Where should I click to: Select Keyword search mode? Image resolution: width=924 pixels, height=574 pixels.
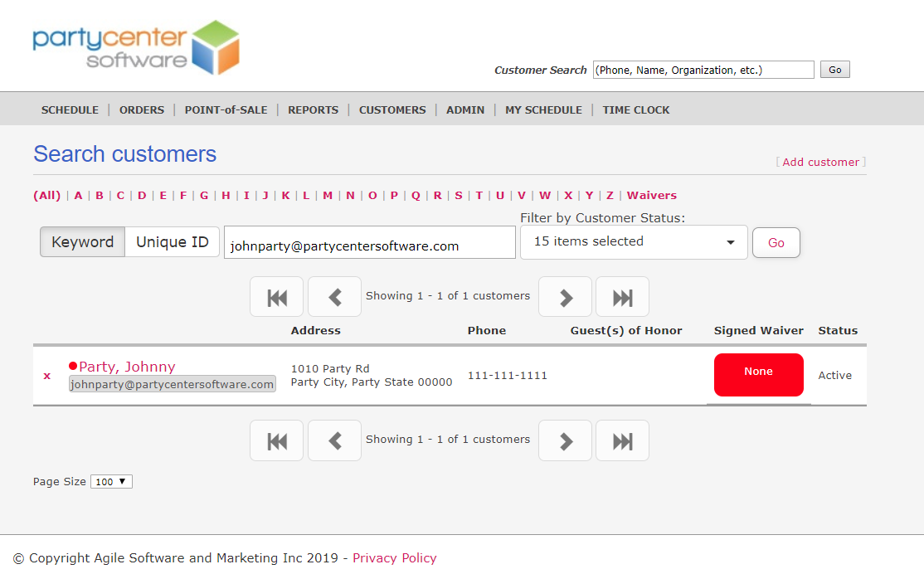point(82,241)
